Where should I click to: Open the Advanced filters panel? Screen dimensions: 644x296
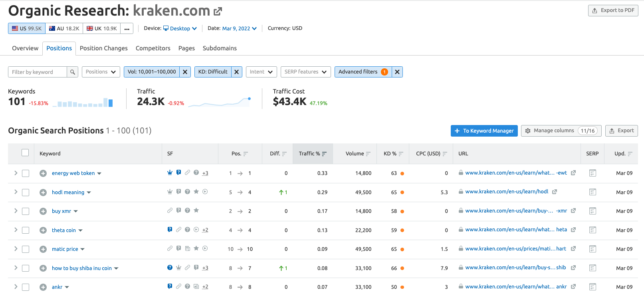coord(363,72)
